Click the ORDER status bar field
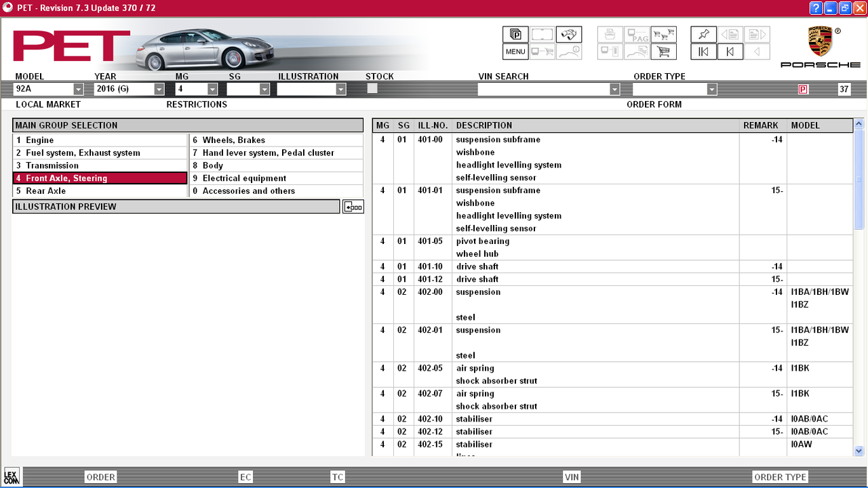Image resolution: width=868 pixels, height=488 pixels. pyautogui.click(x=100, y=477)
